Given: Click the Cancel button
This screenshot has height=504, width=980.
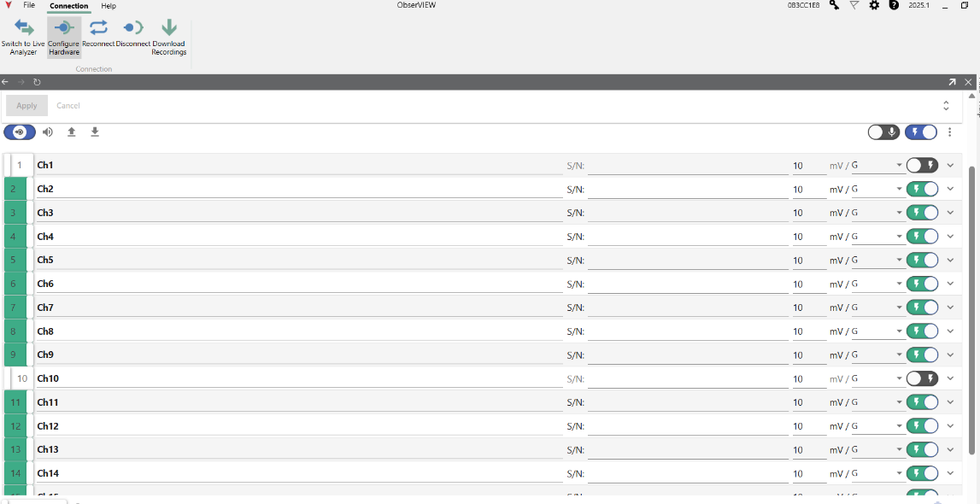Looking at the screenshot, I should tap(68, 106).
